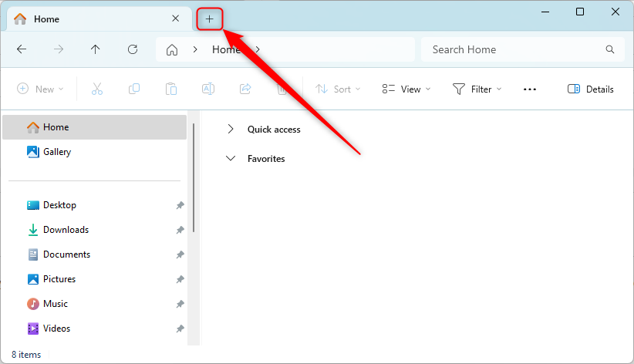Viewport: 634px width, 364px height.
Task: Go forward with the right arrow
Action: [59, 49]
